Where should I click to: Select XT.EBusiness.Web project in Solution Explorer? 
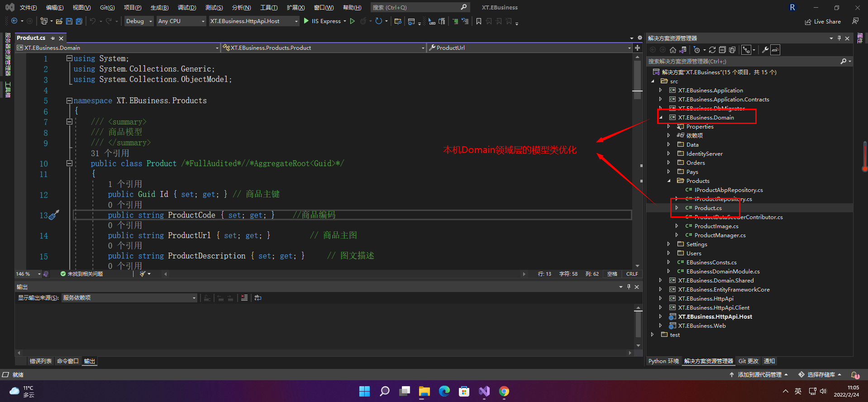(x=701, y=326)
